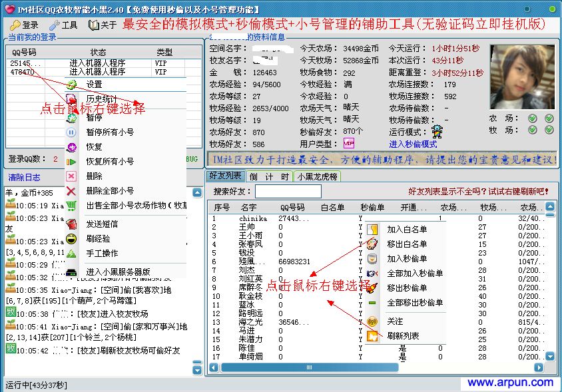562x392 pixels.
Task: Switch to the 好友列表 tab
Action: click(226, 176)
